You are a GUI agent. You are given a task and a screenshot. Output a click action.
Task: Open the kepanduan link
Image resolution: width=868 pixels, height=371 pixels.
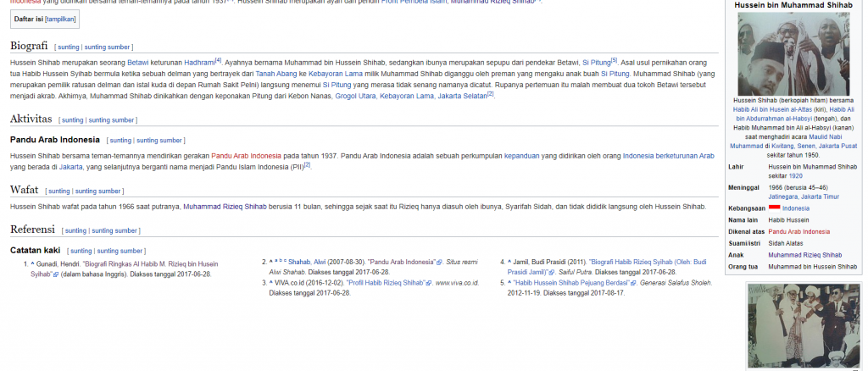click(521, 156)
